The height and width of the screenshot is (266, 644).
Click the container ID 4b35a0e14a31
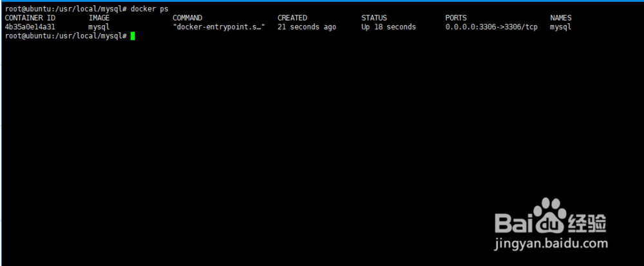click(x=30, y=27)
